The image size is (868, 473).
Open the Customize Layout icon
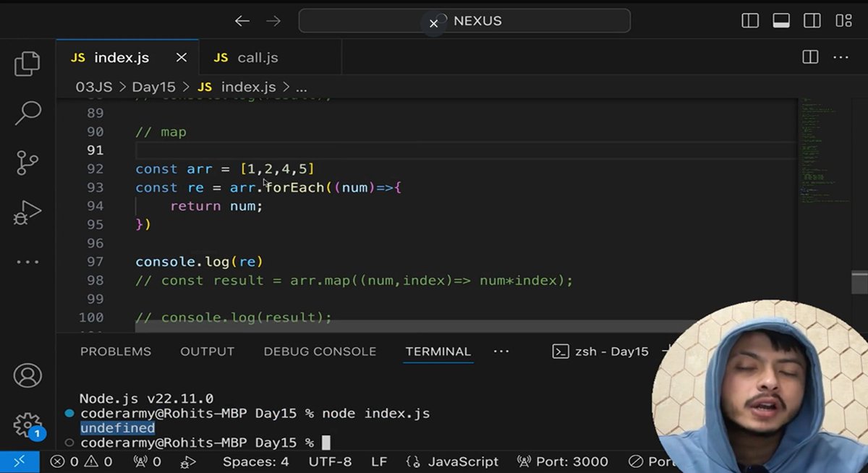[x=843, y=21]
